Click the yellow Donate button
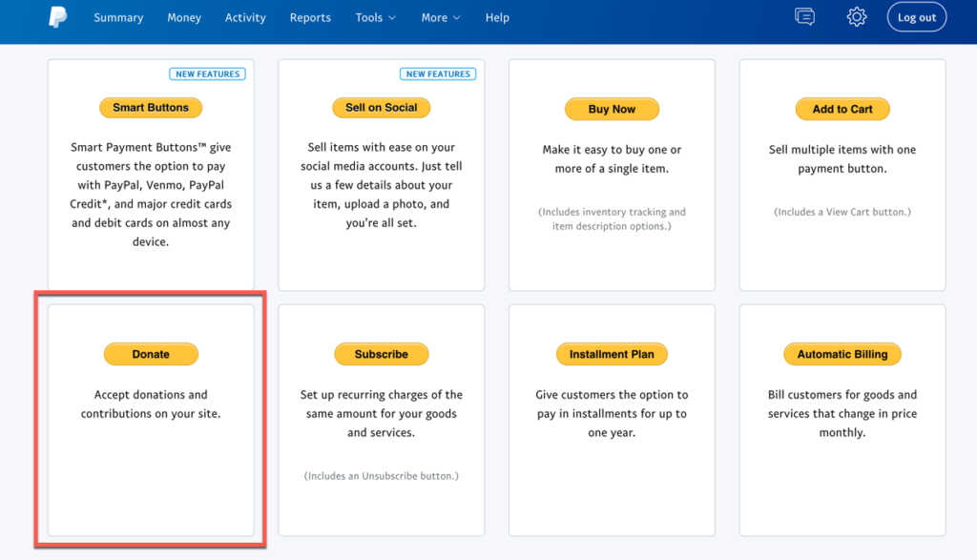The image size is (977, 560). coord(151,354)
